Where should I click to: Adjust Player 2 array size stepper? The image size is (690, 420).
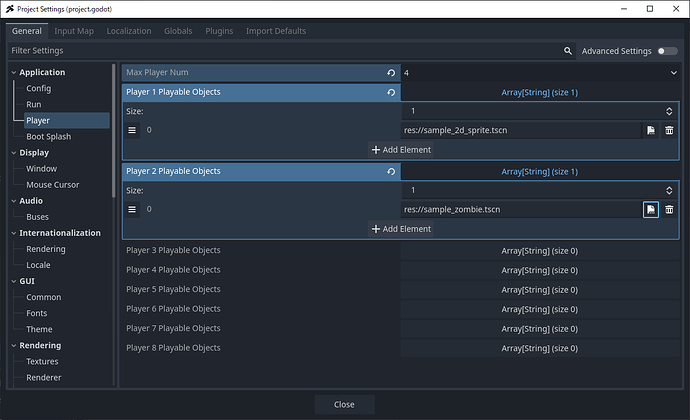click(669, 190)
